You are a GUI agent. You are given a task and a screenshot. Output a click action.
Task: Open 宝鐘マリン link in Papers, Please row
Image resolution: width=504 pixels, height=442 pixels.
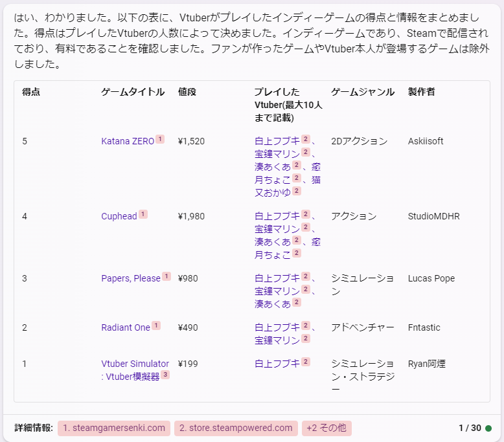click(277, 291)
